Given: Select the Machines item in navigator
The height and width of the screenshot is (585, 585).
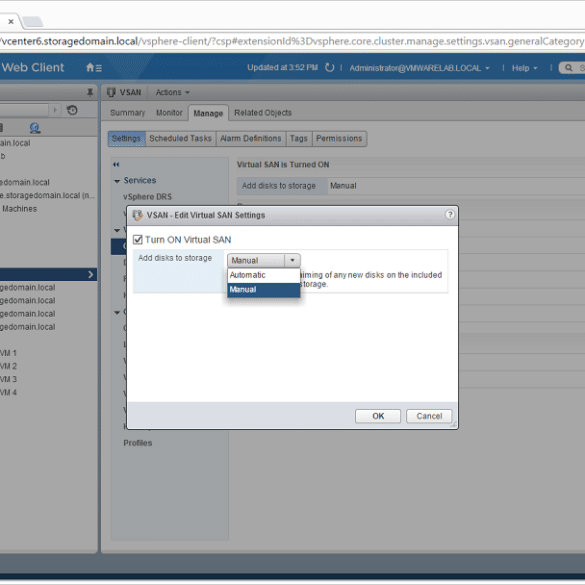Looking at the screenshot, I should coord(19,209).
